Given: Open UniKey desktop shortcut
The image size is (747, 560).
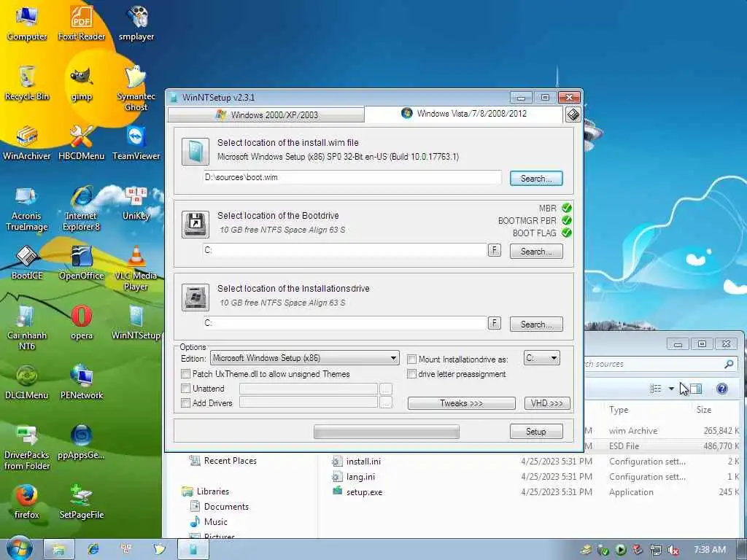Looking at the screenshot, I should click(x=136, y=203).
